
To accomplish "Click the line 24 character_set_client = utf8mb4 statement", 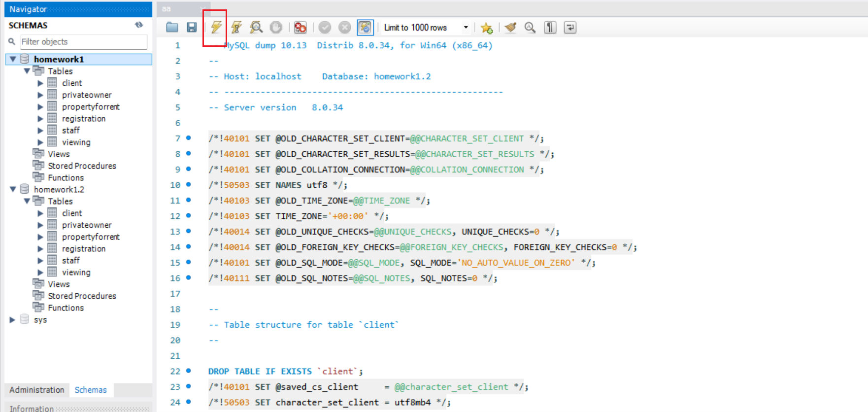I will coord(330,403).
